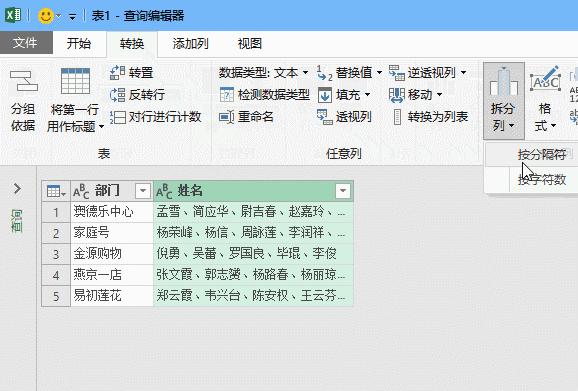The image size is (578, 391).
Task: Click the names cell starting with 郑云霞
Action: point(253,296)
